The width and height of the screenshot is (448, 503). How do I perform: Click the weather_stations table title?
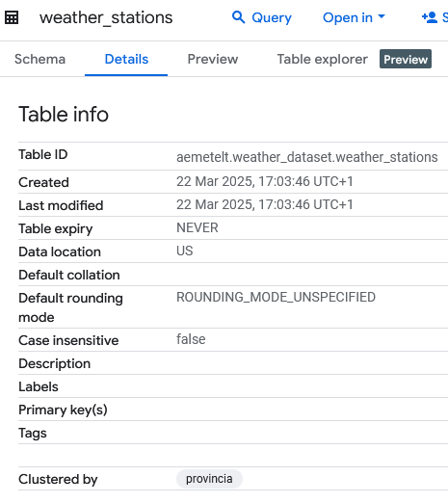(x=106, y=17)
